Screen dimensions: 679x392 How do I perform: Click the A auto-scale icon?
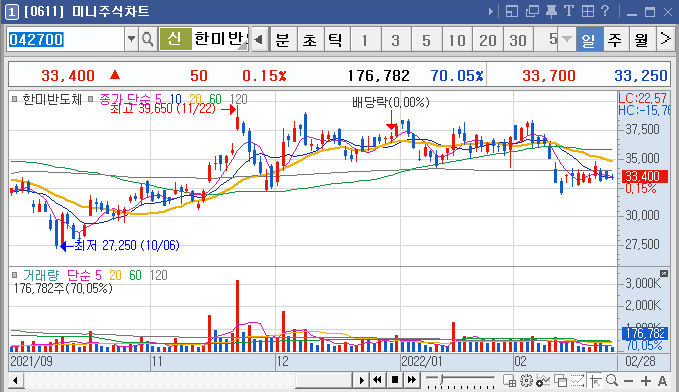[662, 381]
